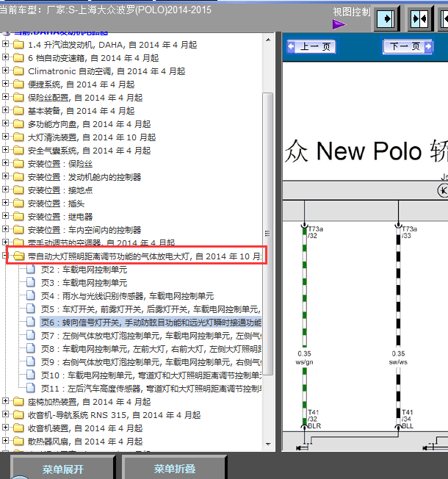Open 页4：雨水与光线识别传感器 page
Viewport: 448px width, 479px height.
point(127,296)
